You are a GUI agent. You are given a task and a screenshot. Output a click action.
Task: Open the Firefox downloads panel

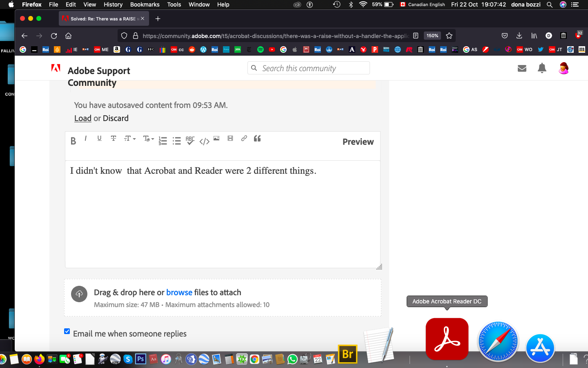(519, 36)
